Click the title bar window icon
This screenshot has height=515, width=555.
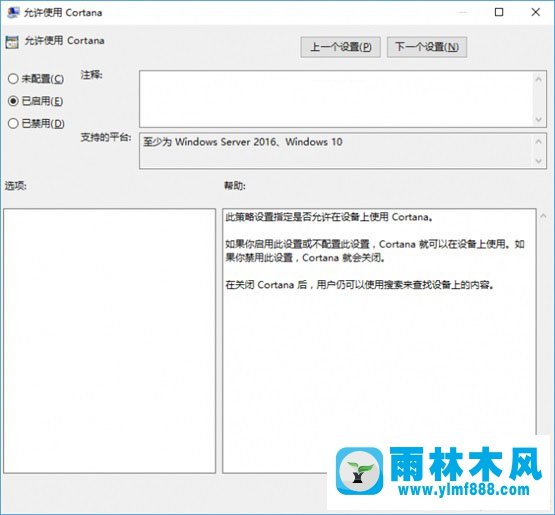point(13,12)
